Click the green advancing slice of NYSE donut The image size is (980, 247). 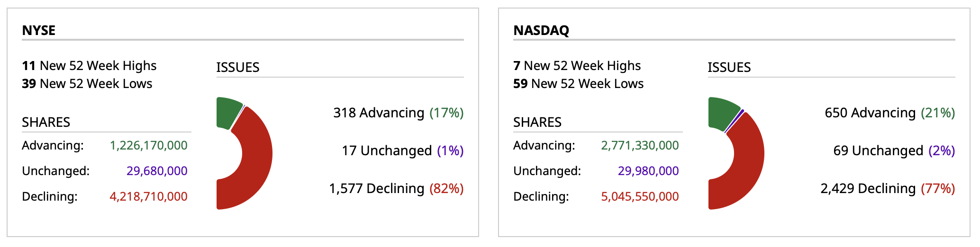228,112
